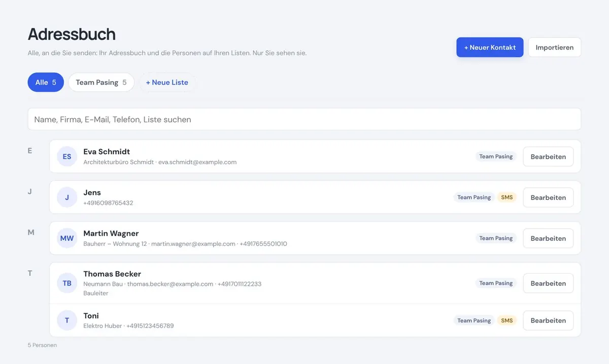Image resolution: width=609 pixels, height=364 pixels.
Task: Click the contact name Toni
Action: click(x=91, y=316)
